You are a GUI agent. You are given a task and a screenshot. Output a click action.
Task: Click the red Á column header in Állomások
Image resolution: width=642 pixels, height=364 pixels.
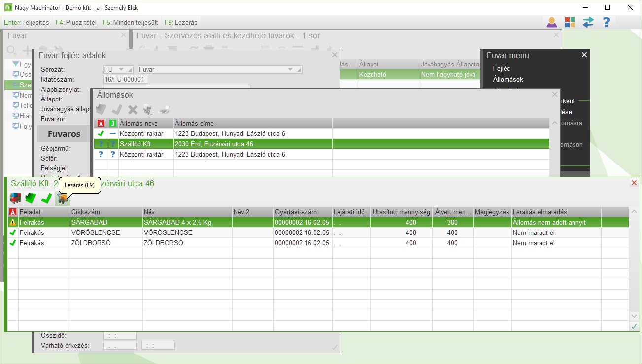[101, 123]
